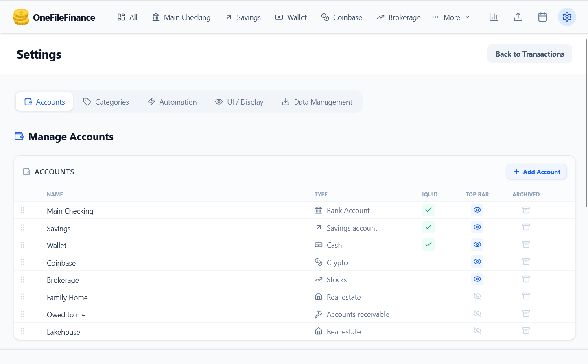Click the OneFileFinance coin logo

(x=21, y=17)
